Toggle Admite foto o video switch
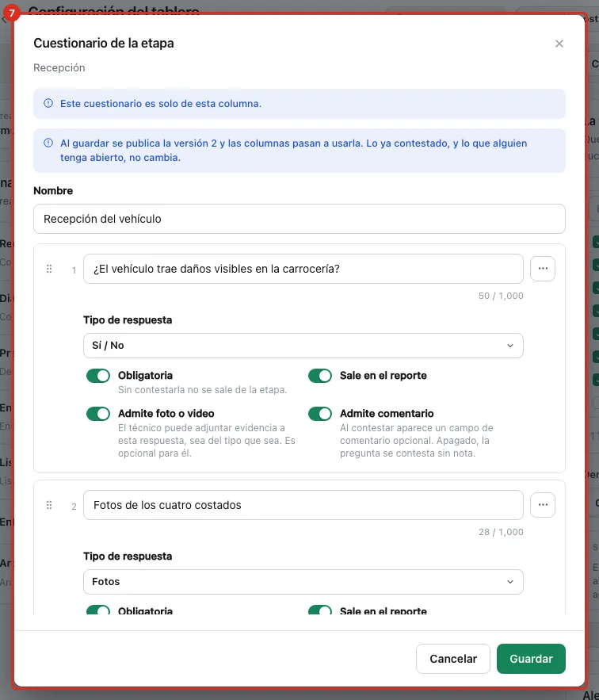 98,414
